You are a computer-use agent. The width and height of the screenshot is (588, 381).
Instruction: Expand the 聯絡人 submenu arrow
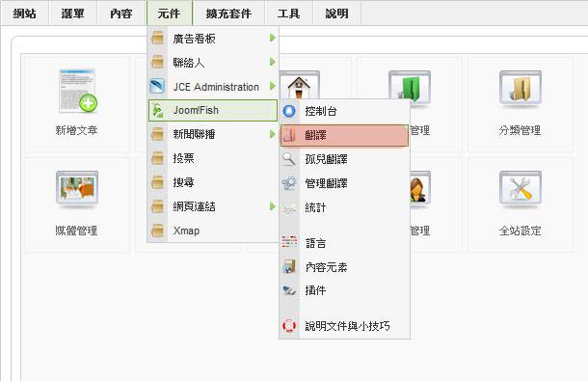click(x=273, y=62)
